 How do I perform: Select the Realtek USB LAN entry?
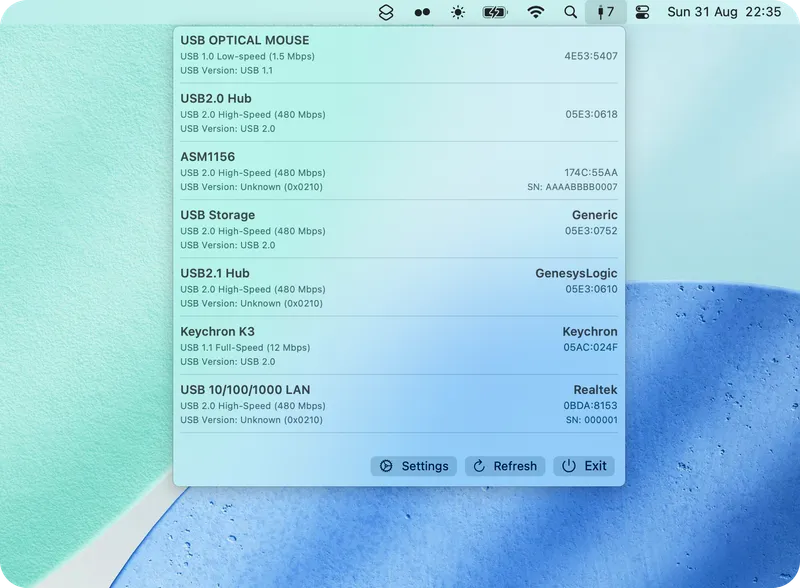tap(400, 405)
